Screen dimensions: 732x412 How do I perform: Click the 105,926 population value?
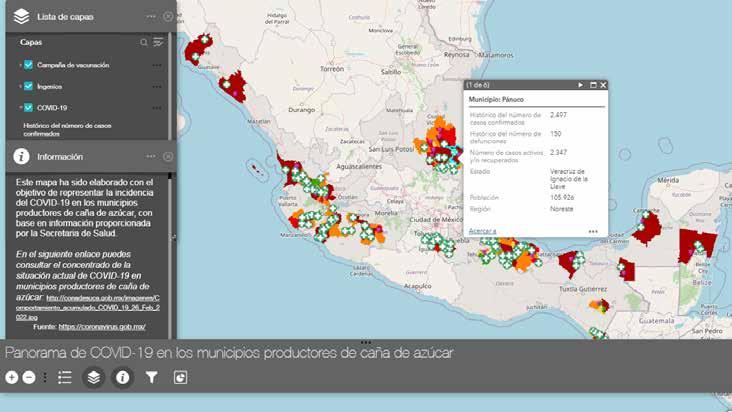(x=562, y=197)
